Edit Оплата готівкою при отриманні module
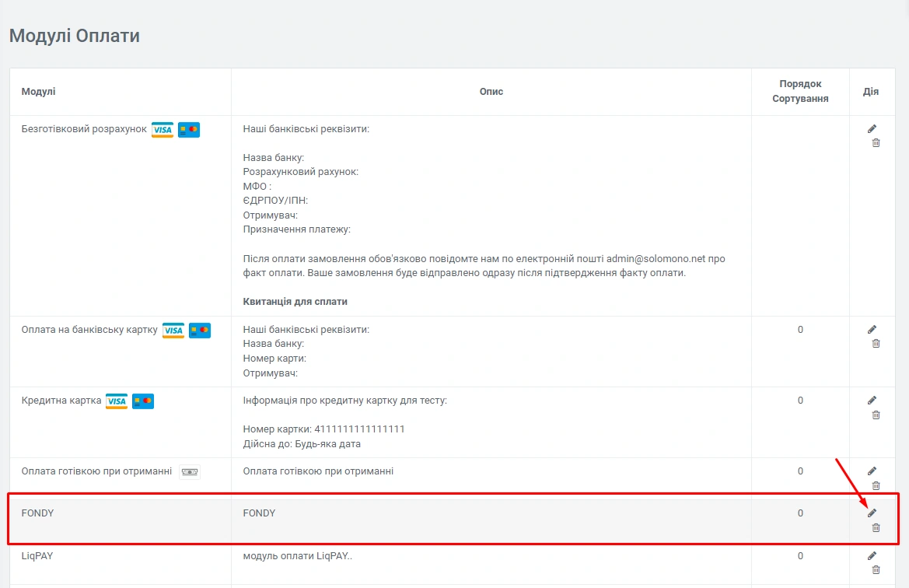The image size is (909, 588). (x=872, y=471)
